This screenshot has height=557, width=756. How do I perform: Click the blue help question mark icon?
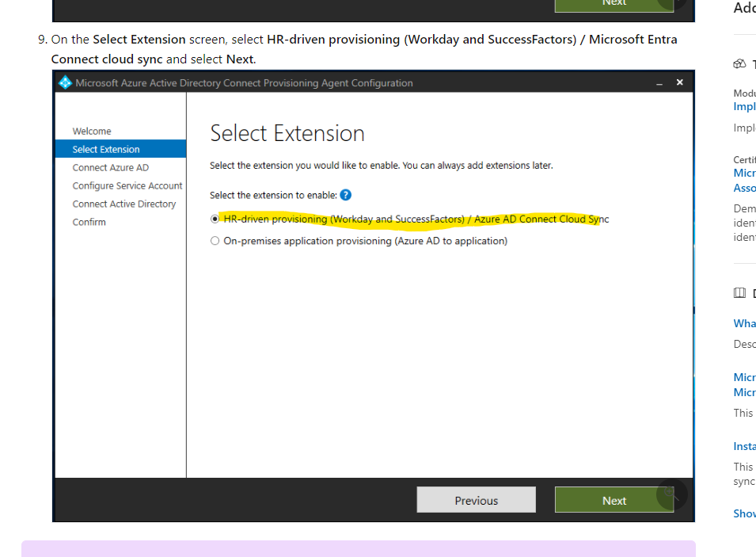click(x=346, y=195)
